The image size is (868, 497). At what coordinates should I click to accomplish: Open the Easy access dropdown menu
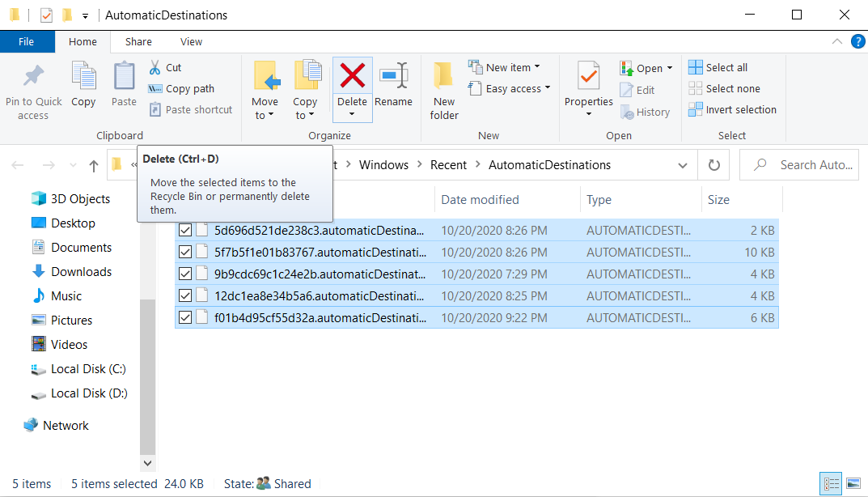[x=517, y=88]
